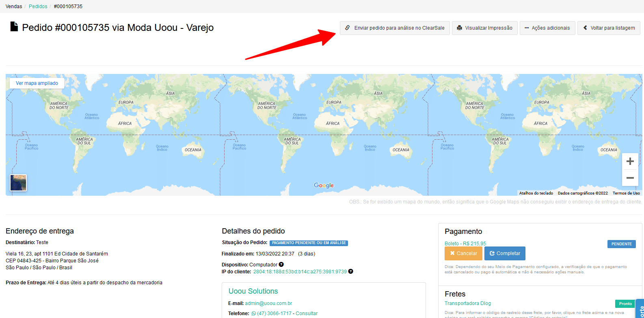Switch map to satellite thumbnail view
The height and width of the screenshot is (318, 644).
click(18, 183)
